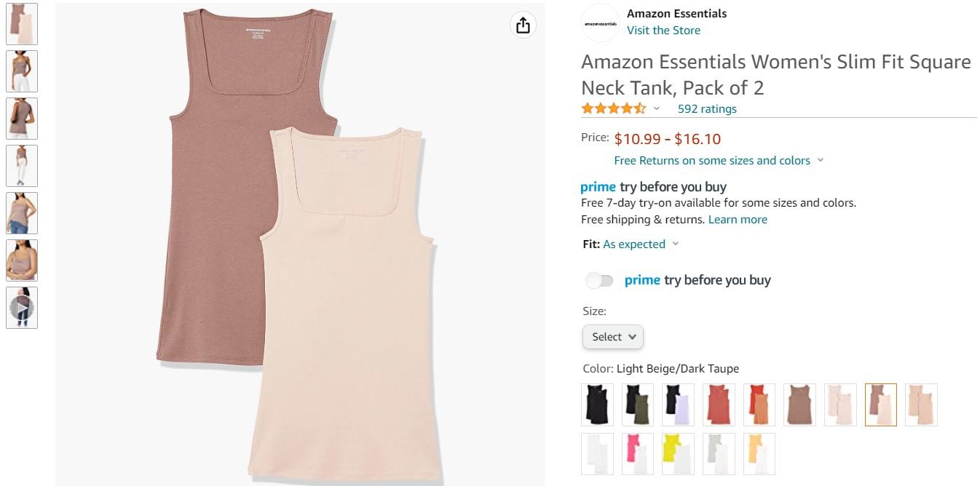Select the all-black two-pack color swatch
This screenshot has height=486, width=980.
tap(598, 405)
